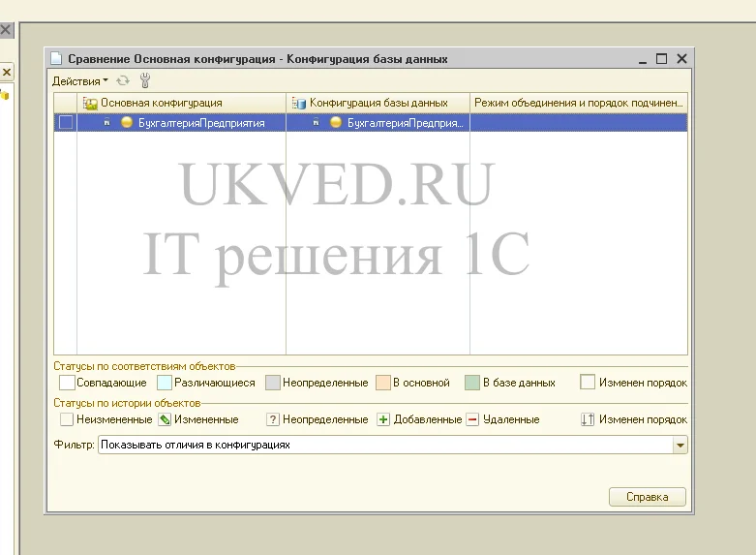Select БухгалтерияПредприятия in Основная конфигурация column
Image resolution: width=756 pixels, height=555 pixels.
pos(201,123)
